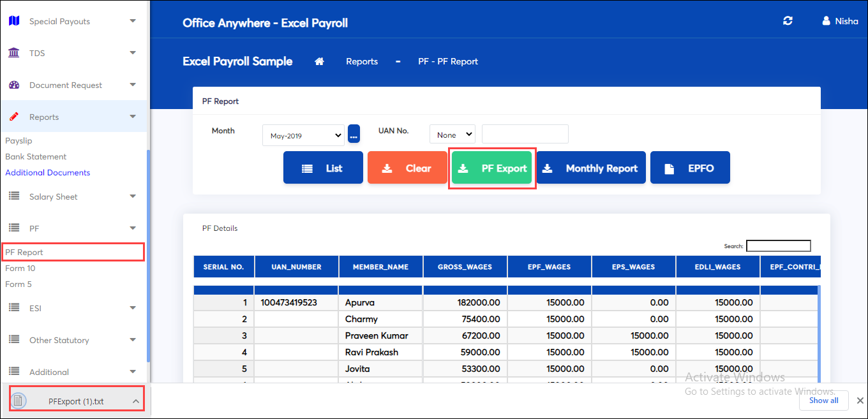868x419 pixels.
Task: Expand the Salary Sheet submenu arrow
Action: click(133, 196)
